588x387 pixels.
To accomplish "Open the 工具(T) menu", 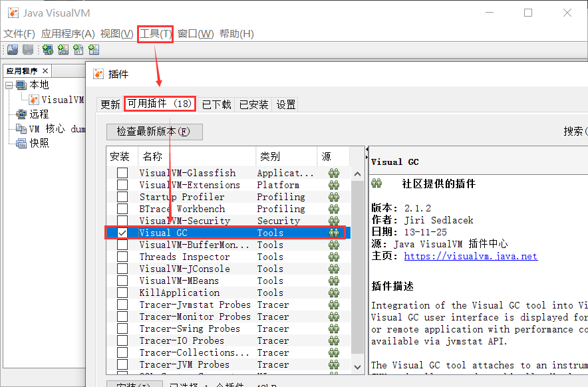I will coord(155,34).
